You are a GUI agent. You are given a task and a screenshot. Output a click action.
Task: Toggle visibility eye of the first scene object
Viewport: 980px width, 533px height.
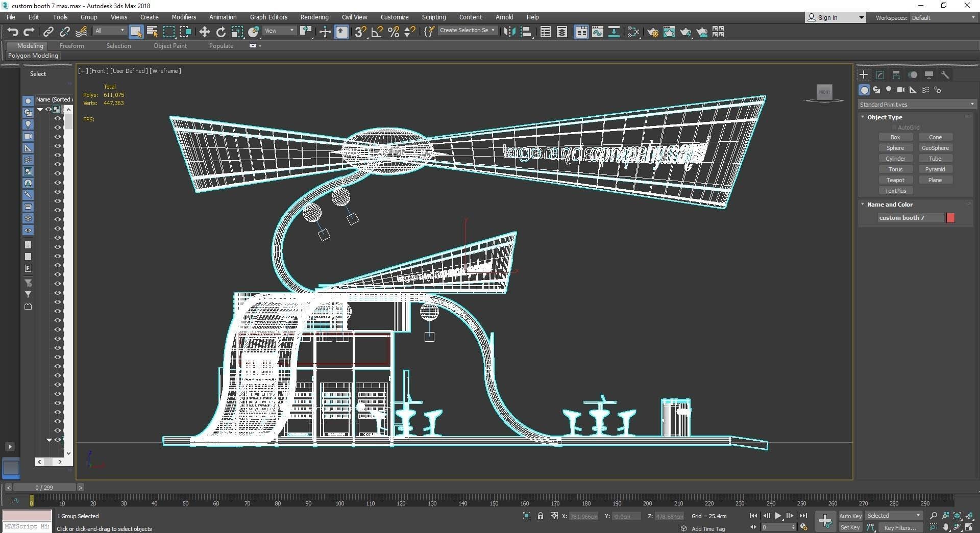57,118
